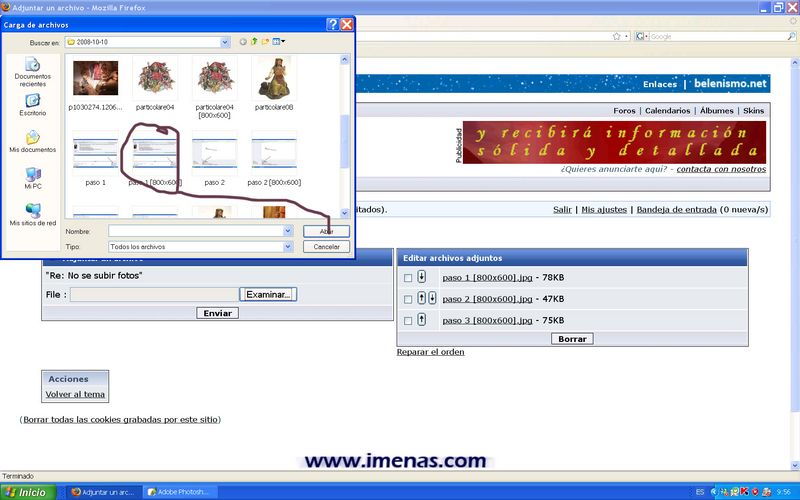The height and width of the screenshot is (500, 800).
Task: Create new folder in file dialog
Action: 265,41
